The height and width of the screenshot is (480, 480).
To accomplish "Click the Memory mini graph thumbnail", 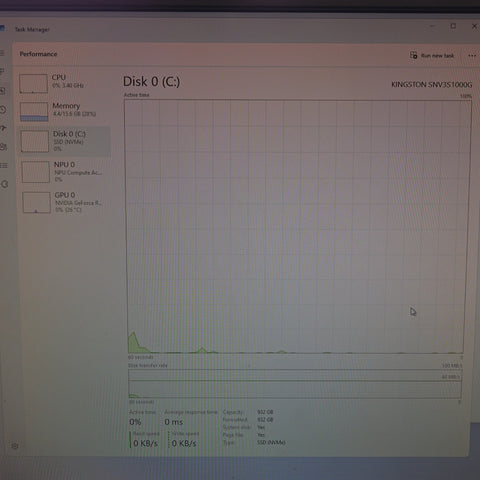I will (34, 112).
